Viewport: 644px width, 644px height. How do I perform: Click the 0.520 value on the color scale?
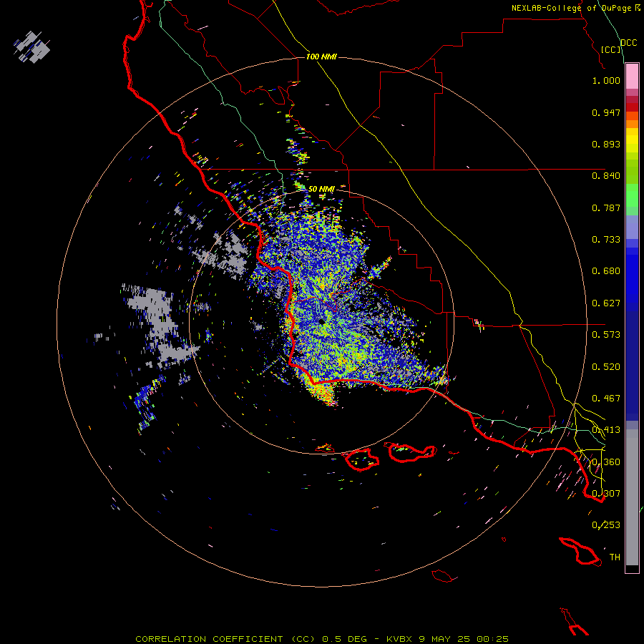606,367
